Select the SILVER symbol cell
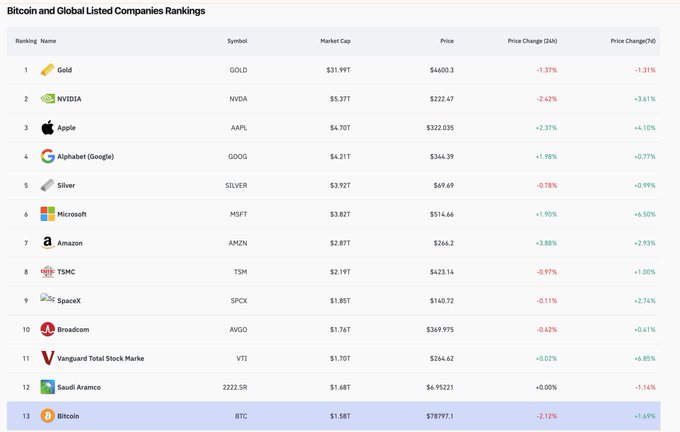 point(236,185)
